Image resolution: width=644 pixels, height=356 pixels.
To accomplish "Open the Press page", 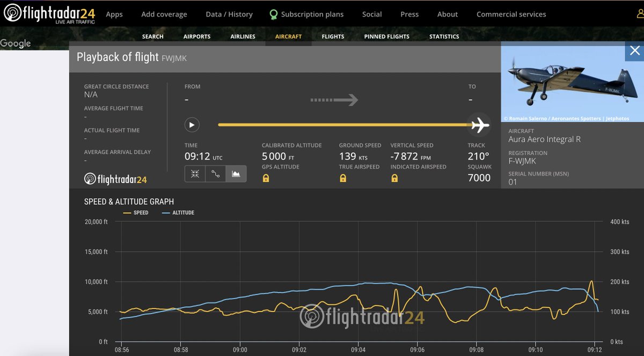I will (x=409, y=14).
